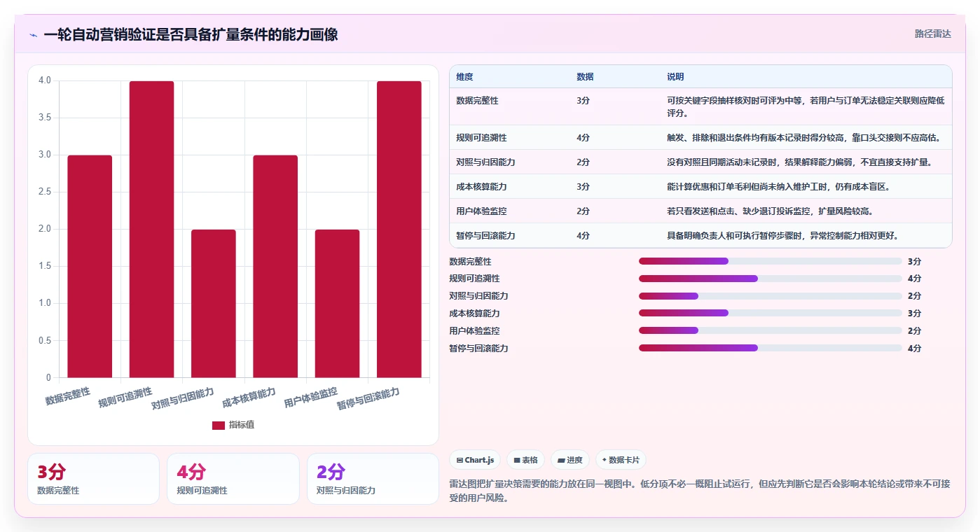Click the 对照与归因能力 bar in chart

click(x=214, y=304)
